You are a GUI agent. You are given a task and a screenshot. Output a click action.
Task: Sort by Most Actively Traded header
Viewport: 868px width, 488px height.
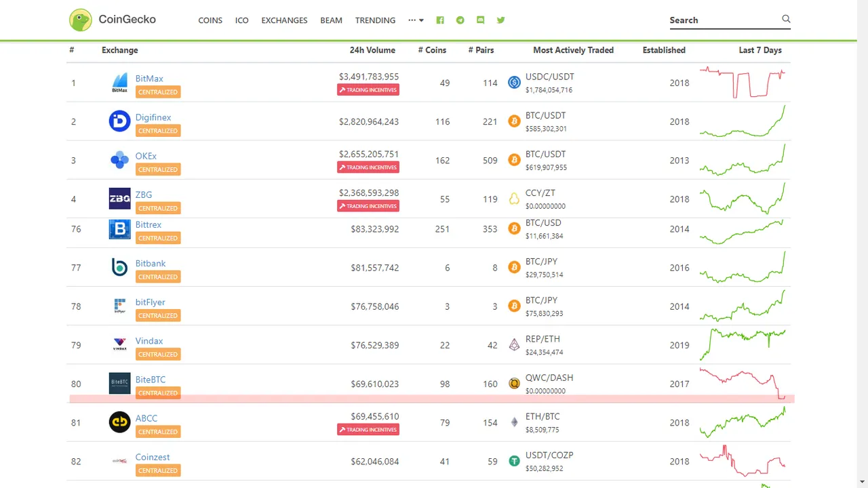[573, 50]
